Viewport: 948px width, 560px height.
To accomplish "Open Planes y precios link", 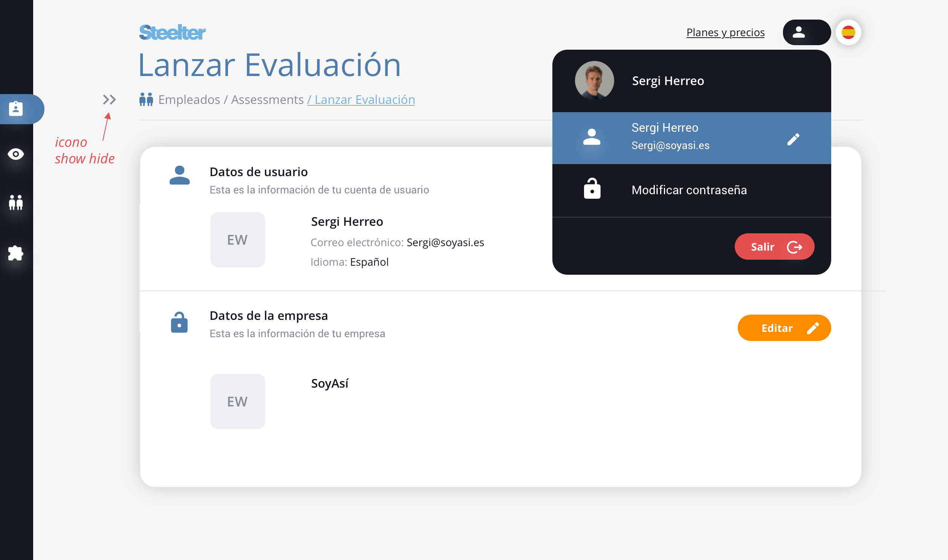I will (x=725, y=32).
